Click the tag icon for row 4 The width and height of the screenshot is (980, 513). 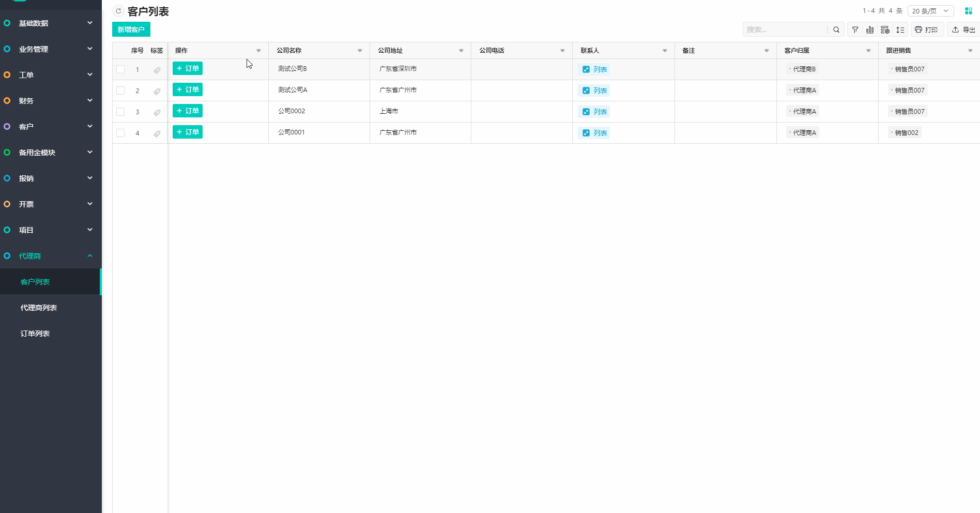(157, 133)
